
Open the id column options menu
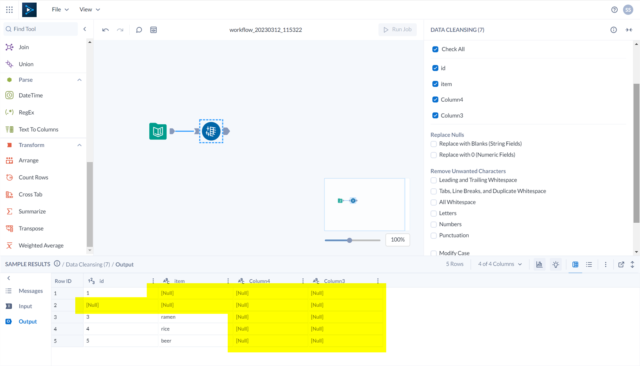click(x=153, y=281)
